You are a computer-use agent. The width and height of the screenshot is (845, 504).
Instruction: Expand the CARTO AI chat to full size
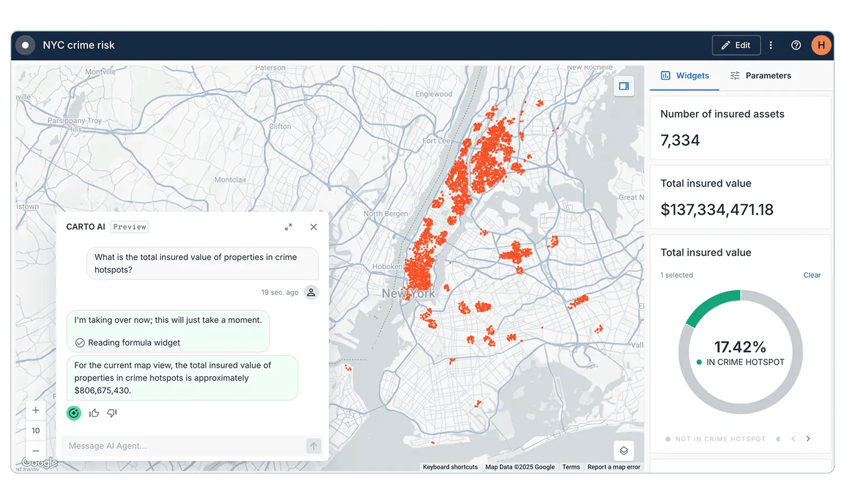288,227
